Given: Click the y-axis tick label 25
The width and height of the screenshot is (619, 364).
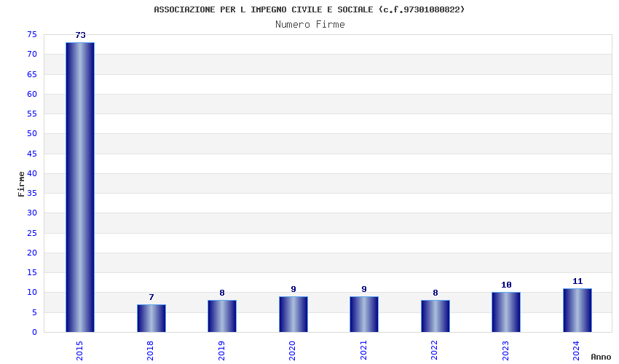Looking at the screenshot, I should click(x=32, y=233).
